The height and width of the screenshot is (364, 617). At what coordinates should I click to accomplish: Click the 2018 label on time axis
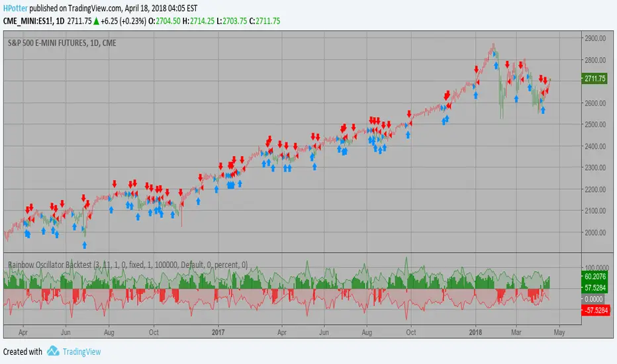tap(475, 332)
